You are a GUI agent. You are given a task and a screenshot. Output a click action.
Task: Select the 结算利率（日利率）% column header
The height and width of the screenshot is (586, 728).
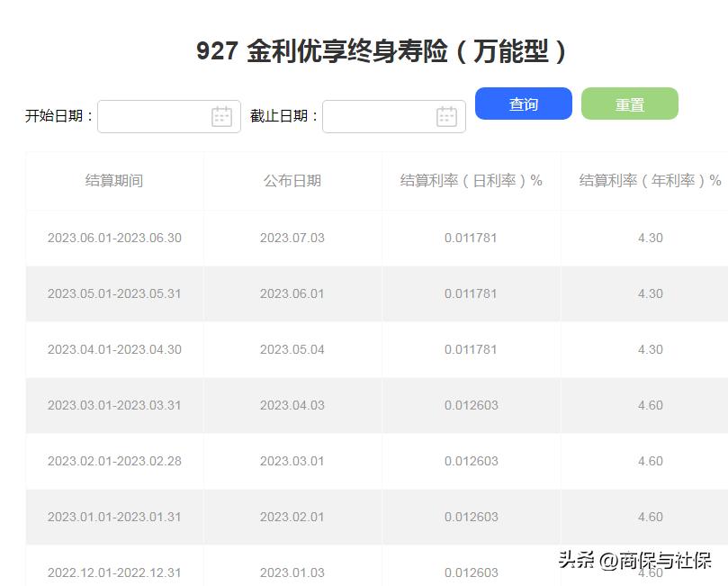tap(472, 180)
